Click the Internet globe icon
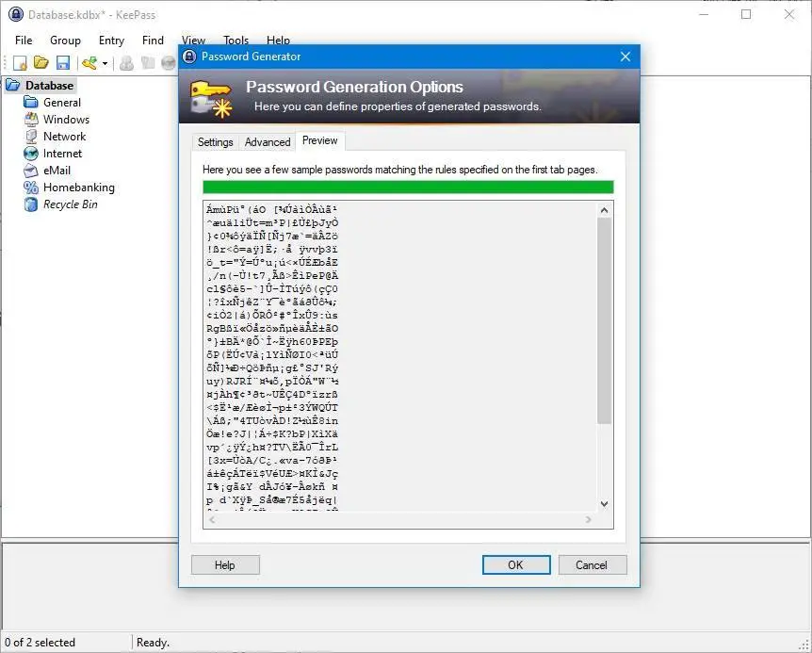812x653 pixels. [x=31, y=154]
